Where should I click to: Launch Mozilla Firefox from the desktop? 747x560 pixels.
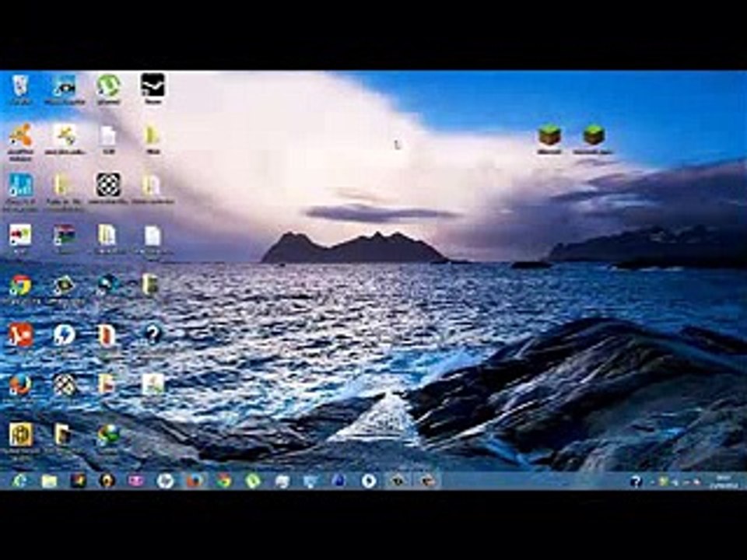(x=20, y=385)
